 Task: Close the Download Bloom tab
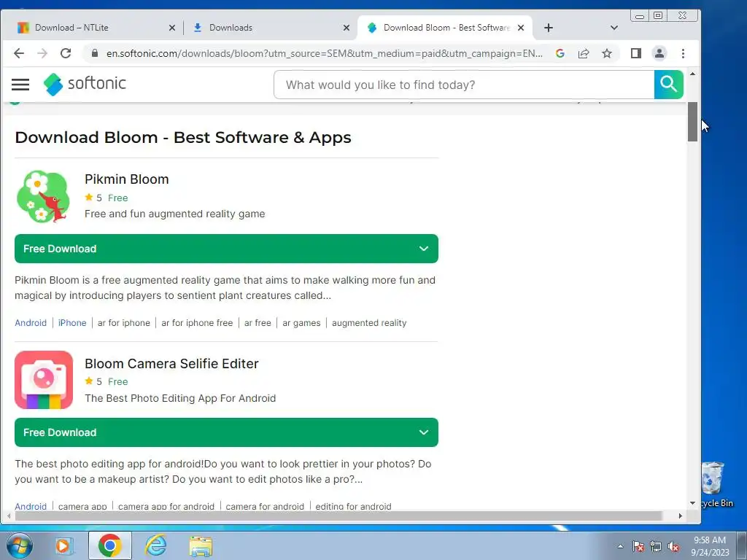pyautogui.click(x=521, y=28)
